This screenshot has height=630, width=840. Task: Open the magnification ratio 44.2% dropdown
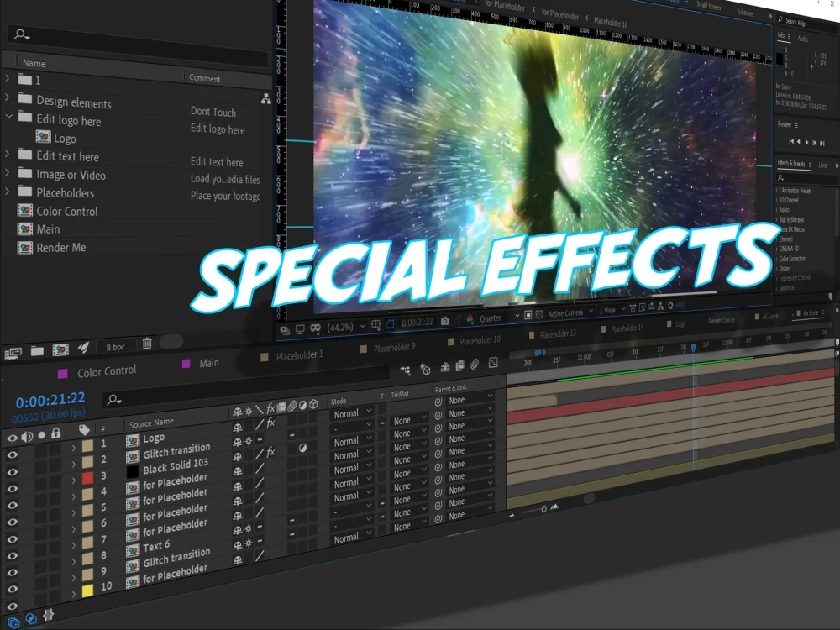(346, 327)
